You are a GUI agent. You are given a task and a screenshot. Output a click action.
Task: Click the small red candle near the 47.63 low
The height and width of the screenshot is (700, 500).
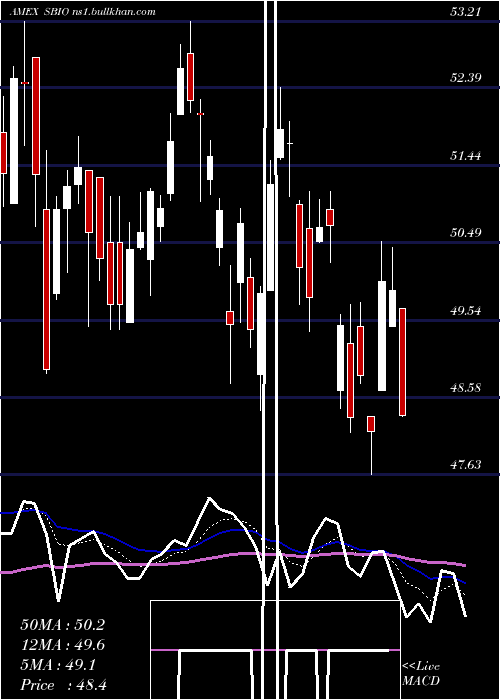(371, 424)
